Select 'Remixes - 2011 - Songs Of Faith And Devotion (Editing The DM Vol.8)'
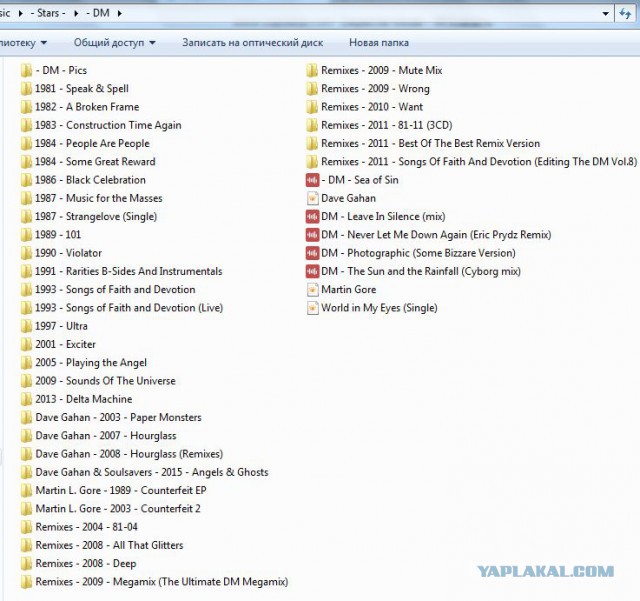This screenshot has height=601, width=640. click(479, 162)
